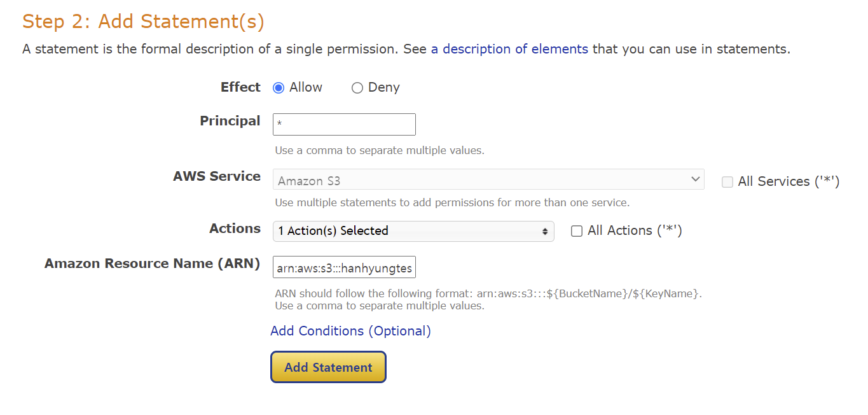Image resolution: width=868 pixels, height=415 pixels.
Task: Click the ARN format hint text
Action: 488,294
